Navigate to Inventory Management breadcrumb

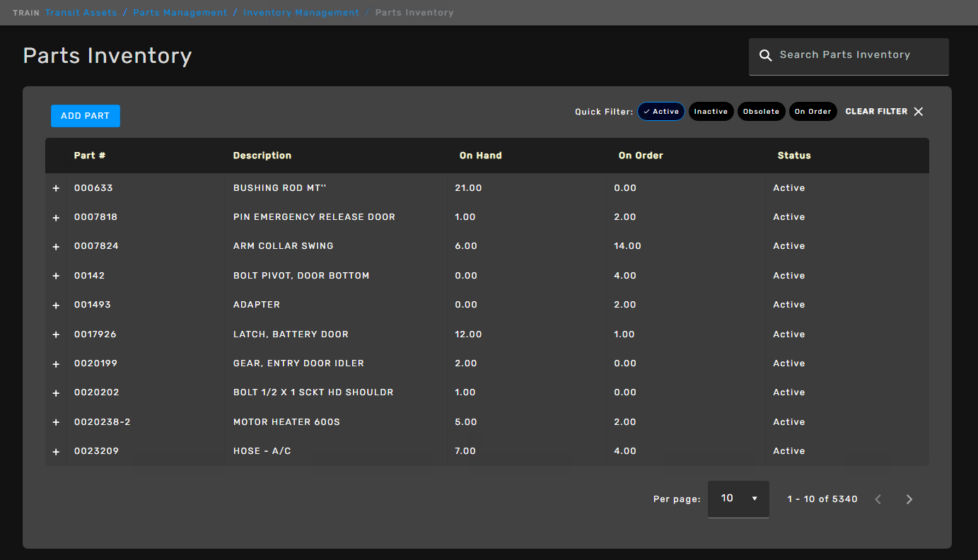click(301, 13)
